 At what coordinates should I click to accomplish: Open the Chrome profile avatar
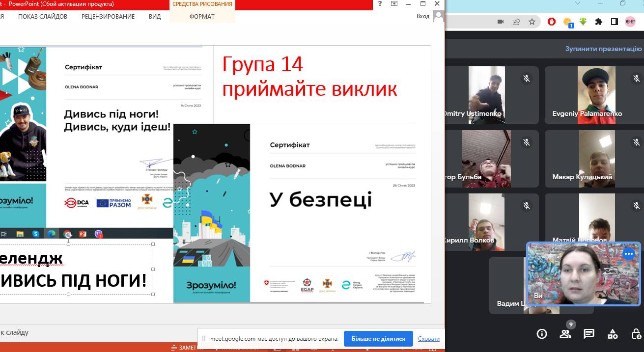tap(630, 22)
